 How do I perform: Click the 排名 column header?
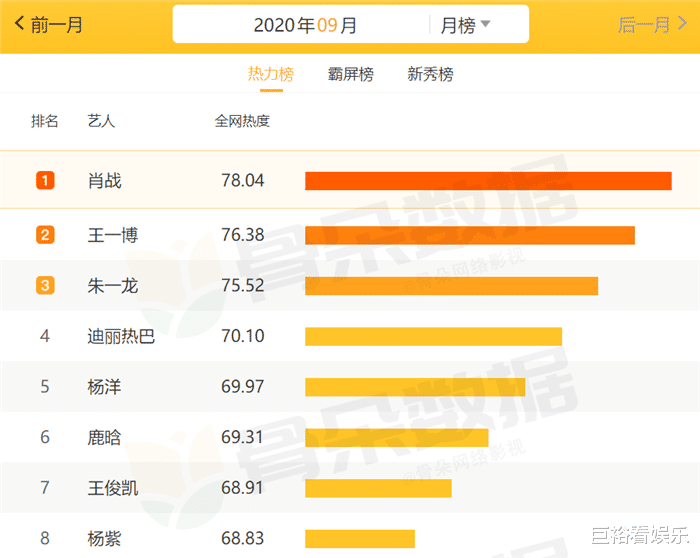click(45, 121)
